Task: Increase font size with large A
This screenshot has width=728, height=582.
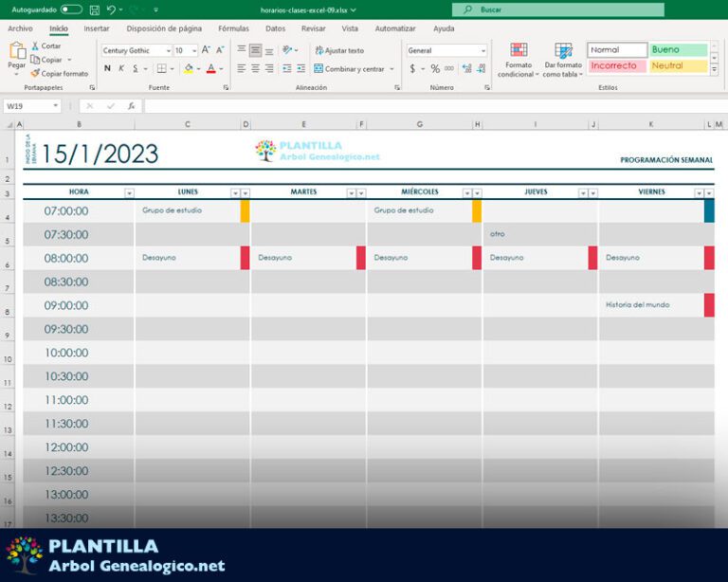Action: point(206,49)
